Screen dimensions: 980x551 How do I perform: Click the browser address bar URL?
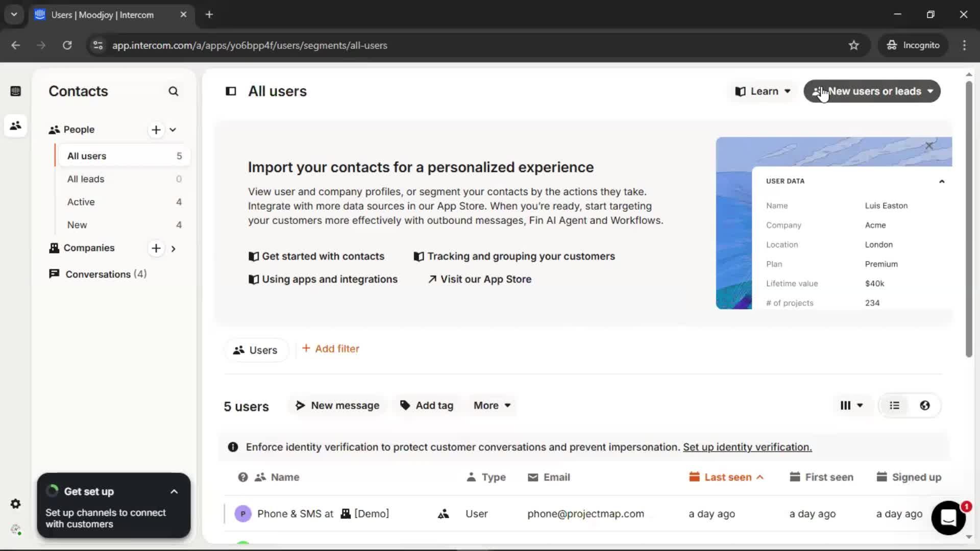[x=250, y=45]
